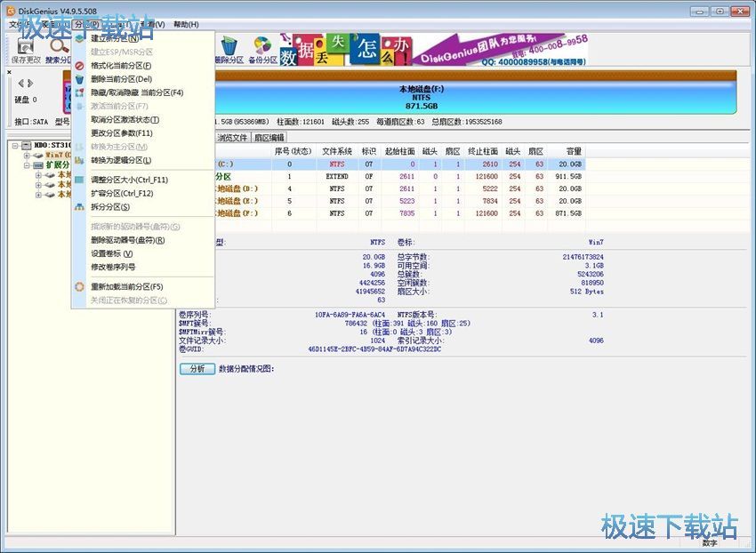The width and height of the screenshot is (756, 553).
Task: Sort by the 终止柱面 column header
Action: tap(483, 151)
